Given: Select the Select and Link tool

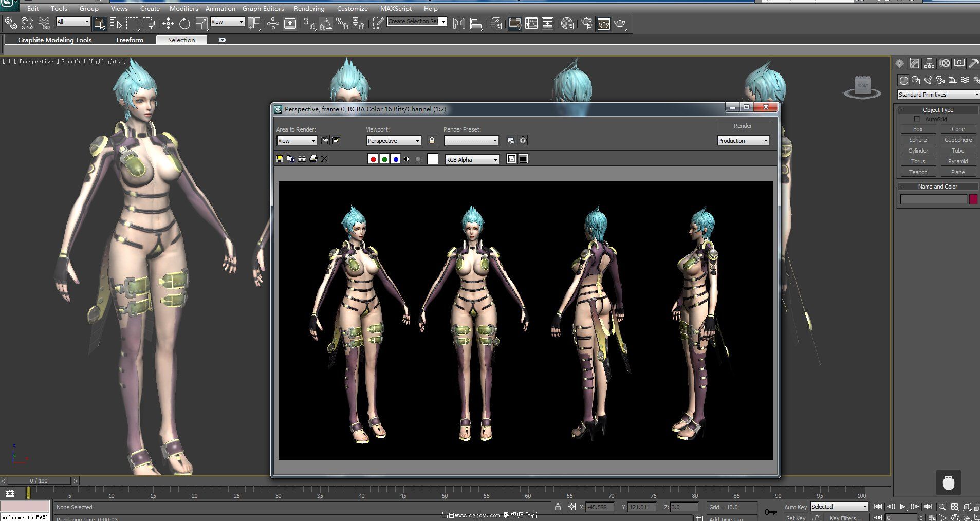Looking at the screenshot, I should (x=11, y=23).
